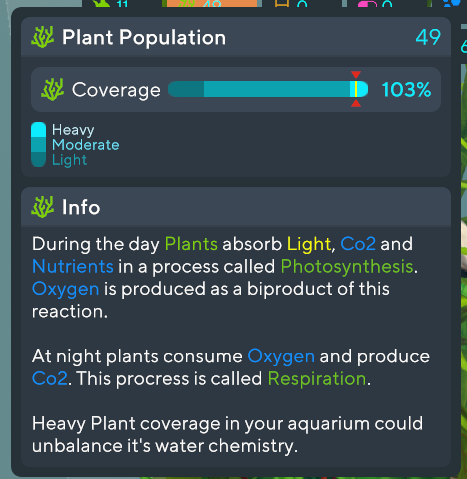Click the Heavy legend color swatch
This screenshot has height=479, width=467.
coord(38,130)
